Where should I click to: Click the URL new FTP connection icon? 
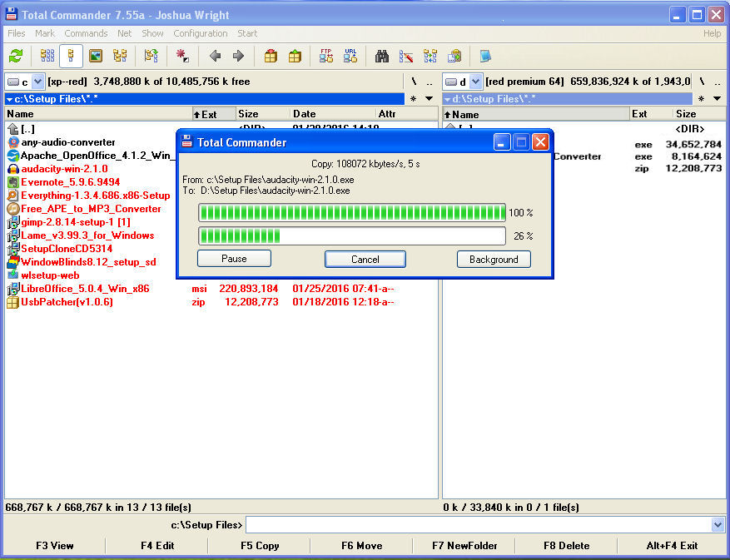(350, 56)
